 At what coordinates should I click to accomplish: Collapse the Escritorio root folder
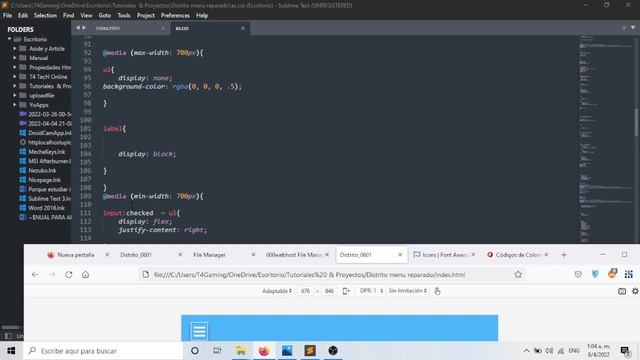coord(9,39)
